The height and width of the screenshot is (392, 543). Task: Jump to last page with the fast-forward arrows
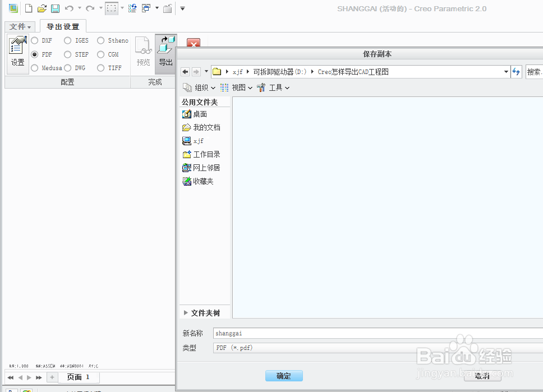[39, 377]
